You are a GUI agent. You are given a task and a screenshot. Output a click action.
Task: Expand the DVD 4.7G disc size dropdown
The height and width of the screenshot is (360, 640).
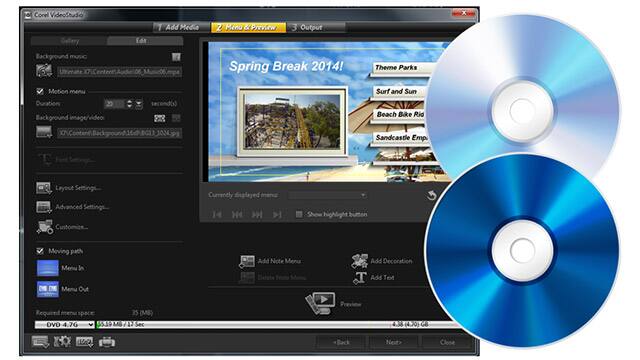pos(64,324)
